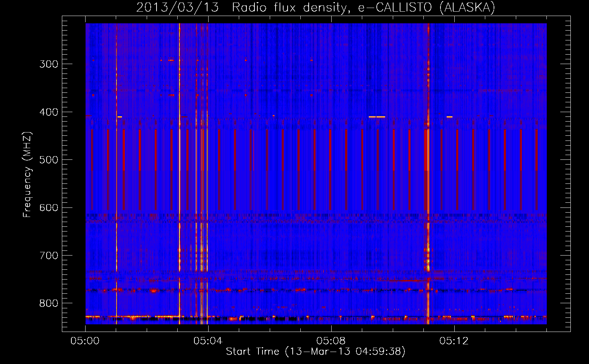The width and height of the screenshot is (589, 364).
Task: Click the 05:00 time tick label
Action: [85, 341]
